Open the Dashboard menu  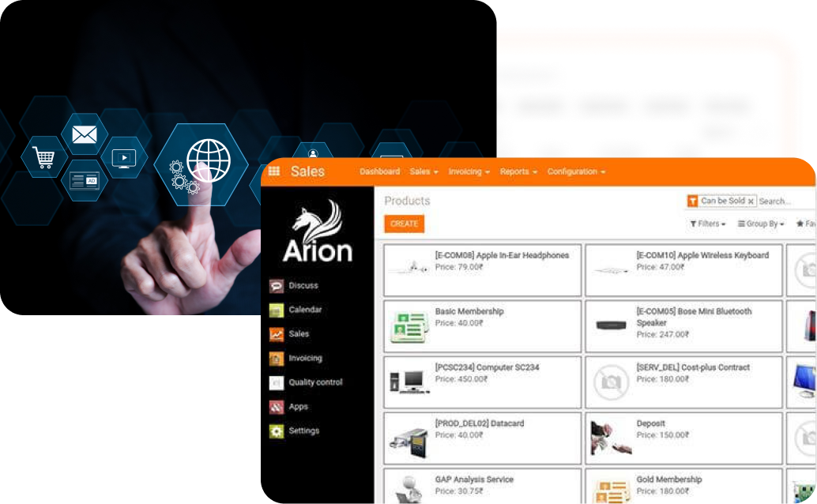380,171
